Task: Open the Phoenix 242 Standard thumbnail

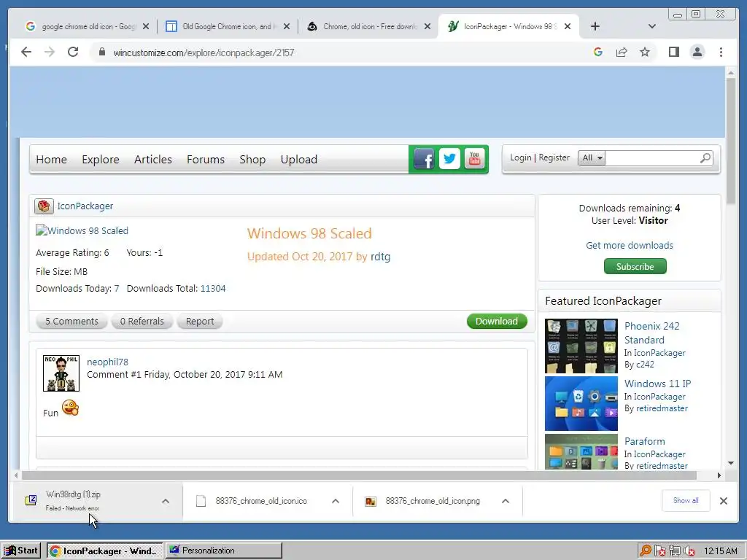Action: click(581, 346)
